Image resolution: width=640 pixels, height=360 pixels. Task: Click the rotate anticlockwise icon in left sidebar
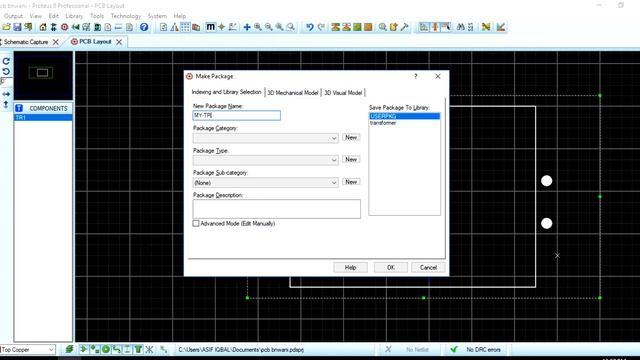[x=6, y=71]
